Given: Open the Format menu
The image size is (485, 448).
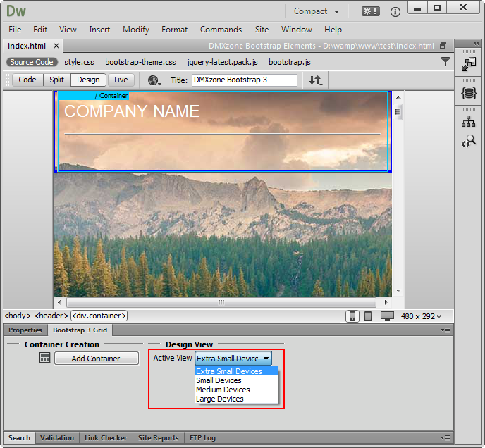Looking at the screenshot, I should tap(174, 30).
